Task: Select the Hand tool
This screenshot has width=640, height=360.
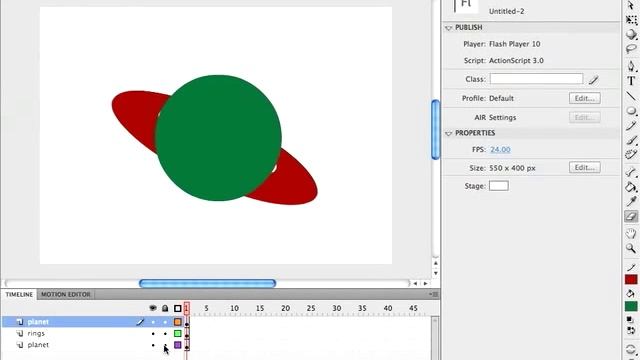Action: point(631,233)
